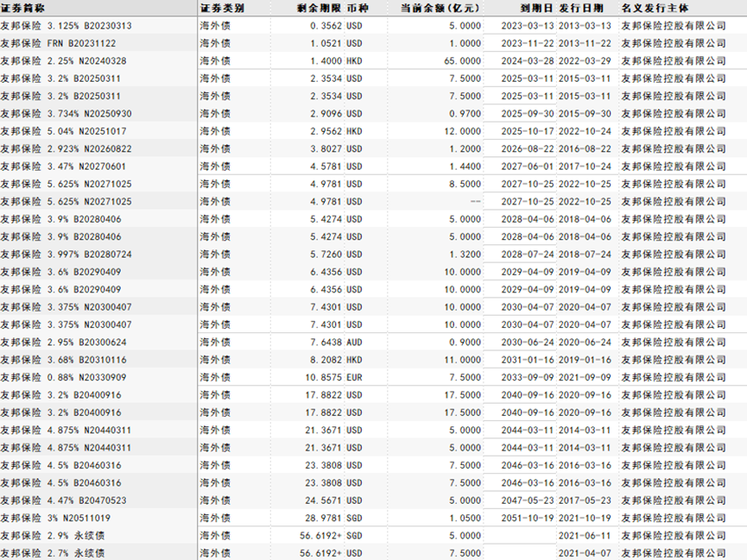Viewport: 747px width, 560px height.
Task: Click remaining term value 1.0521
Action: tap(326, 43)
